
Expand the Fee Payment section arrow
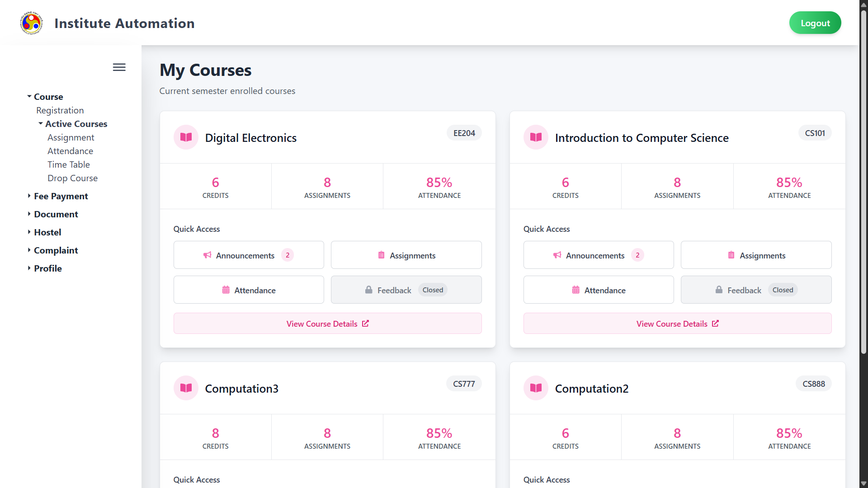(x=29, y=196)
